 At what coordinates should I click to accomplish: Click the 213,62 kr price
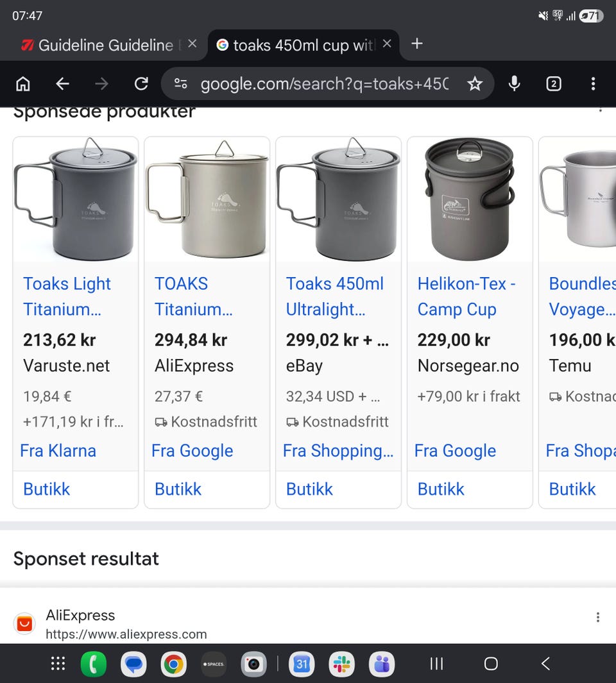point(59,340)
